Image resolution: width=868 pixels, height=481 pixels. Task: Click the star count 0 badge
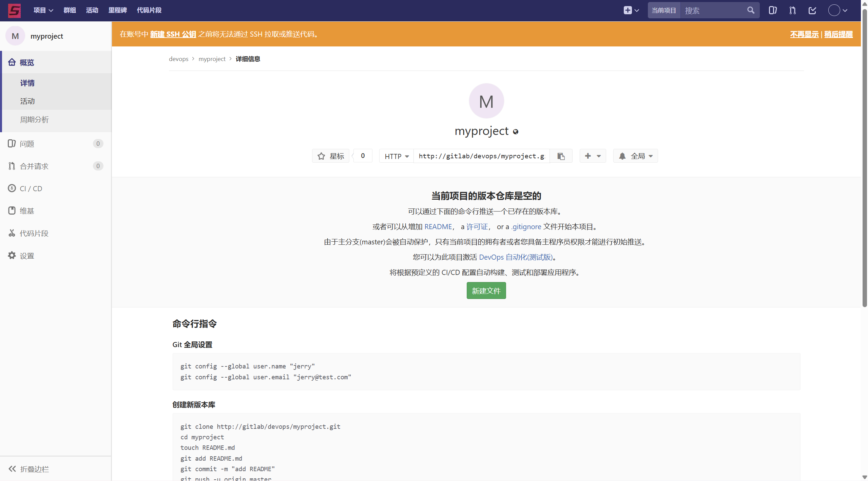(x=363, y=156)
